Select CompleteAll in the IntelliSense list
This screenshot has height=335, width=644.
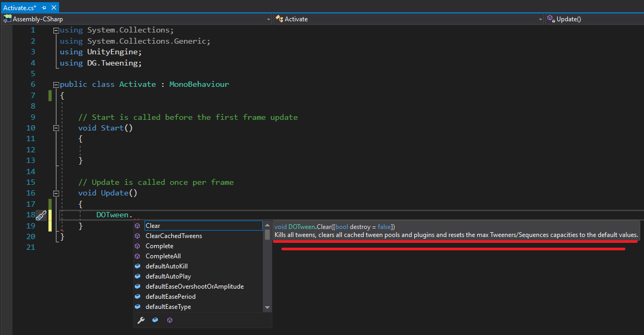tap(163, 256)
